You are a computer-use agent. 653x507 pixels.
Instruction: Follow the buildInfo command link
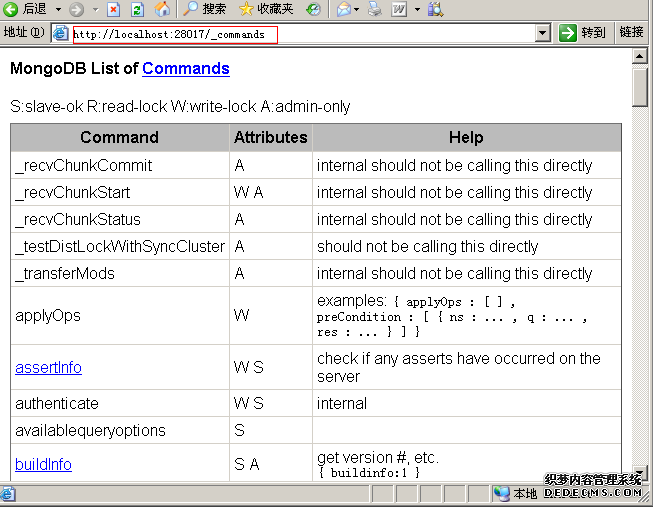coord(43,465)
